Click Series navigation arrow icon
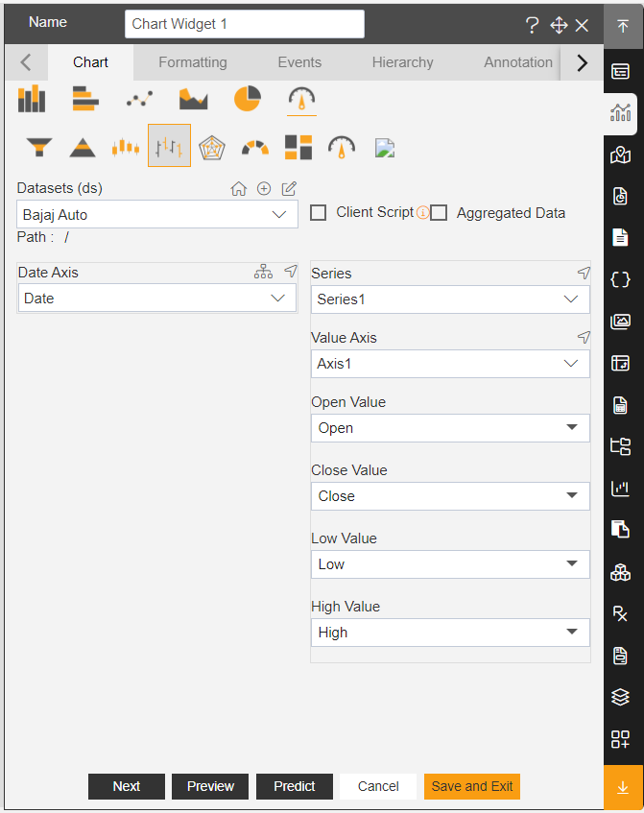 [584, 273]
